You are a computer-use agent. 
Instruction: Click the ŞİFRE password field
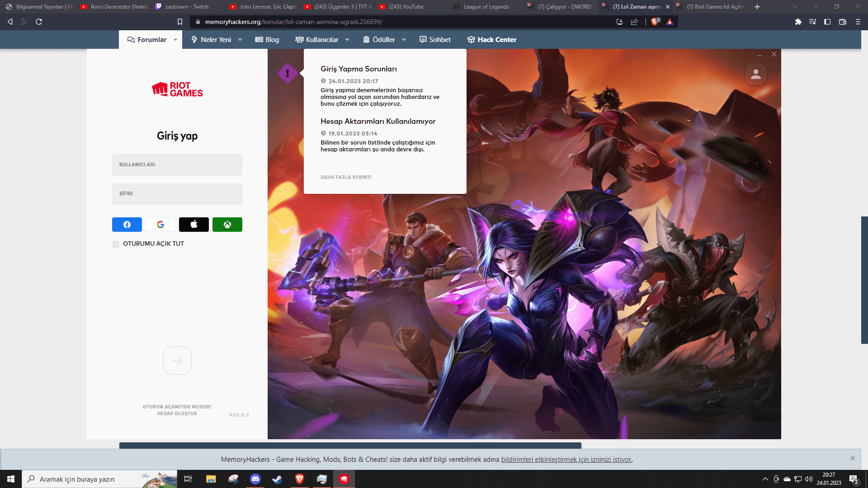pos(177,194)
